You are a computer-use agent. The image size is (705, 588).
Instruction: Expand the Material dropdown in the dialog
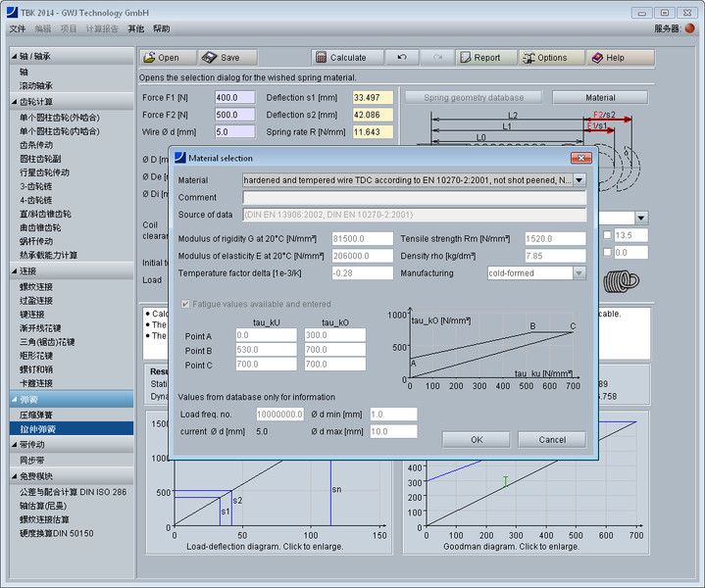pyautogui.click(x=579, y=180)
